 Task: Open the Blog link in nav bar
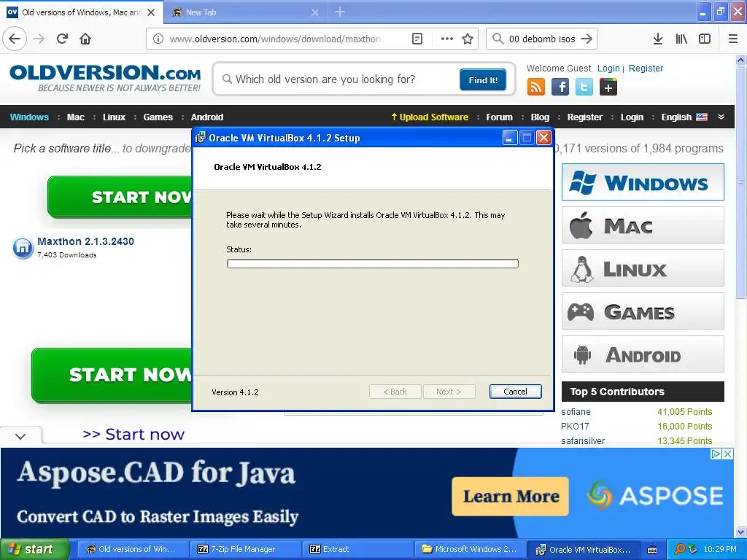tap(540, 117)
